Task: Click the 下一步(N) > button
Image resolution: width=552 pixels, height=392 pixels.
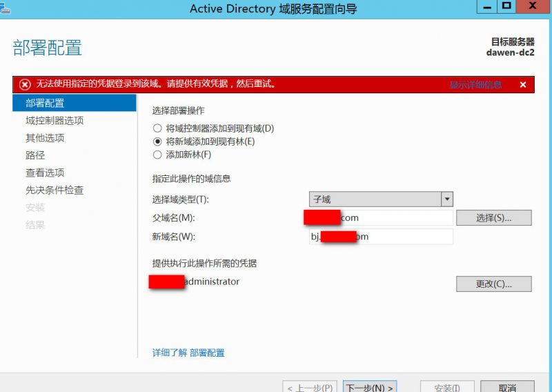Action: [x=370, y=386]
